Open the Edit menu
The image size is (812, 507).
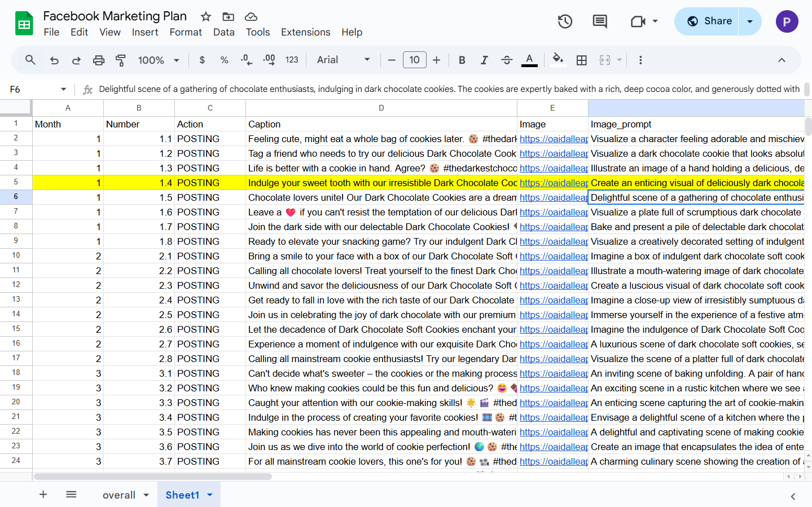point(79,32)
